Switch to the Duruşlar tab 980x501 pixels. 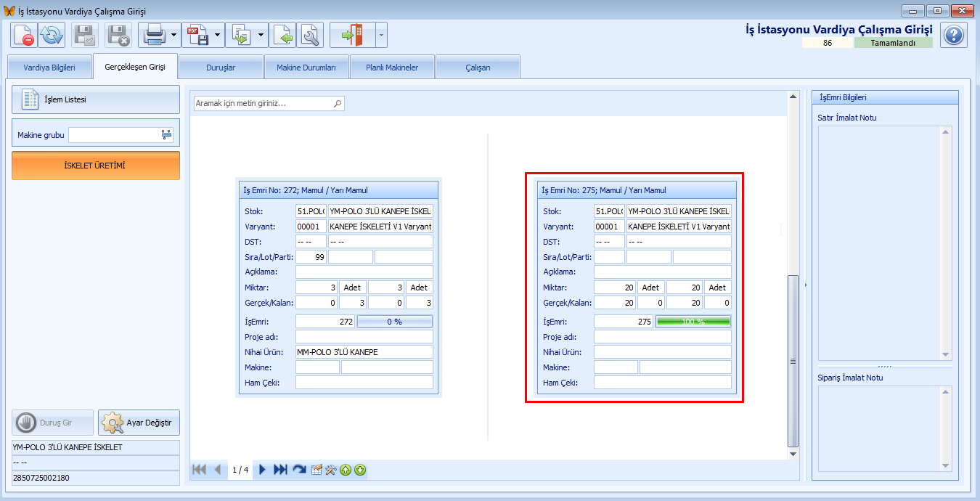(x=221, y=68)
